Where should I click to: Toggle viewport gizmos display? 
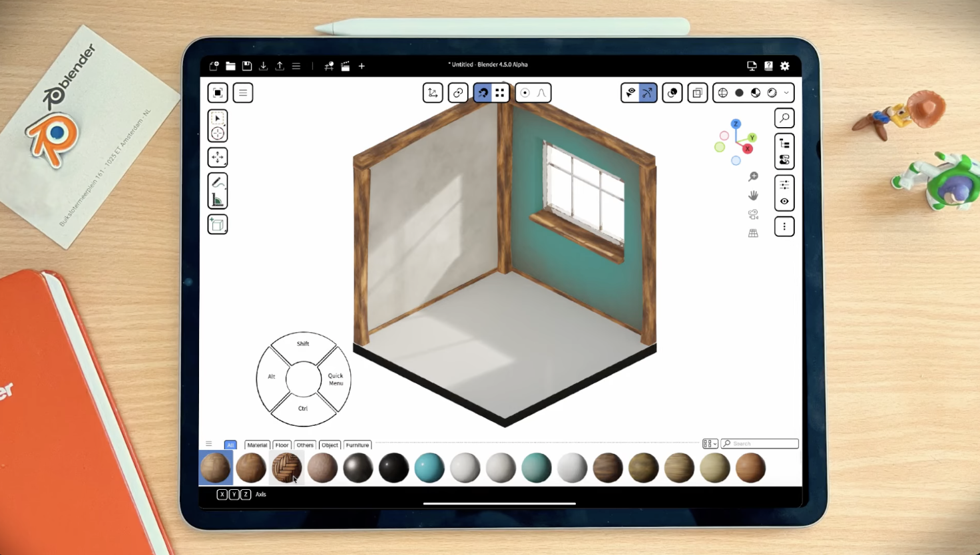click(x=647, y=92)
